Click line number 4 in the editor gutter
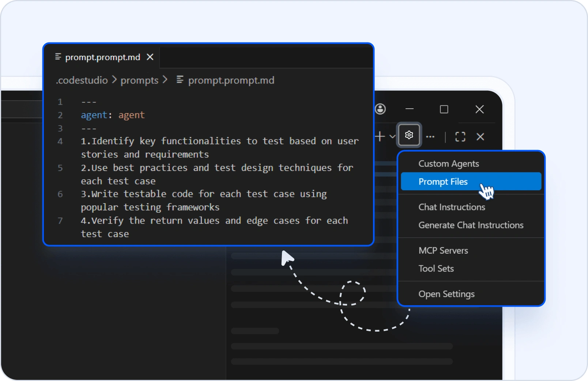Screen dimensions: 588x381 pyautogui.click(x=60, y=142)
